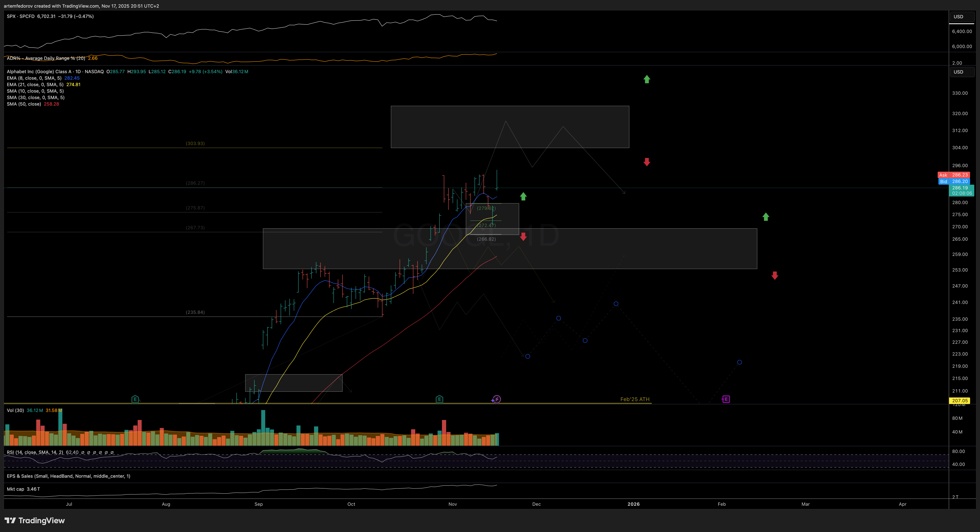The image size is (980, 532).
Task: Select blue circle marker near February 2026
Action: 739,362
